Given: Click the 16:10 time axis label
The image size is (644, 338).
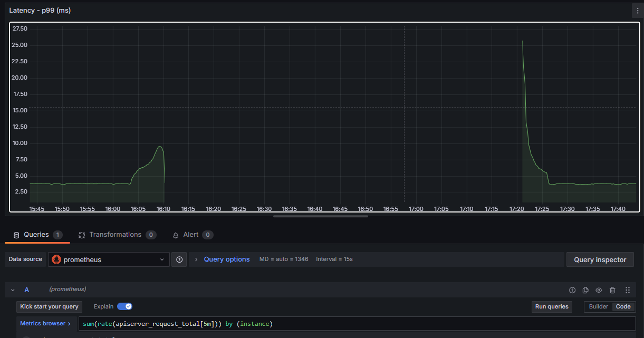Looking at the screenshot, I should click(164, 209).
